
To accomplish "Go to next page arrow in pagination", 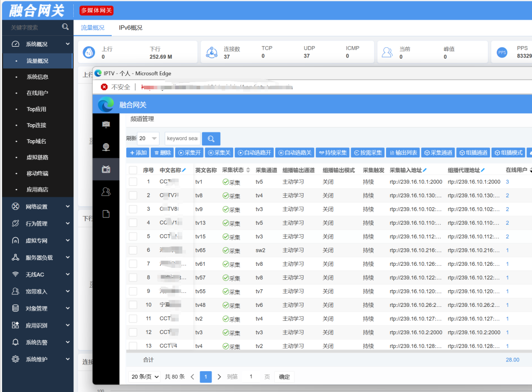I will pyautogui.click(x=219, y=377).
